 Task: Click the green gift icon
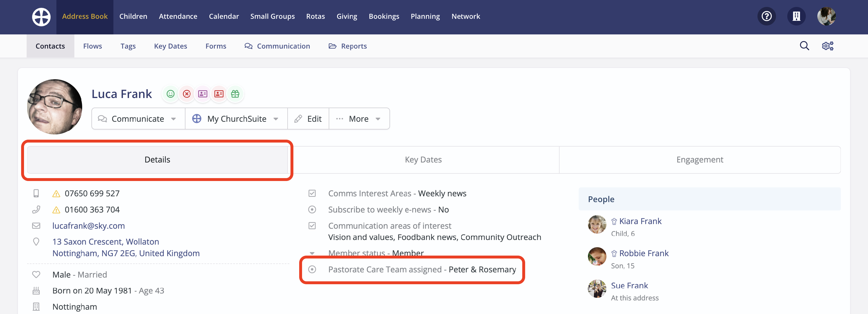click(235, 94)
